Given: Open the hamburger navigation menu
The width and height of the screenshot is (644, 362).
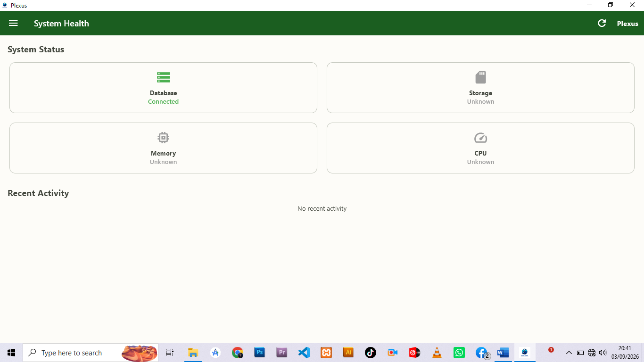Looking at the screenshot, I should (x=13, y=23).
